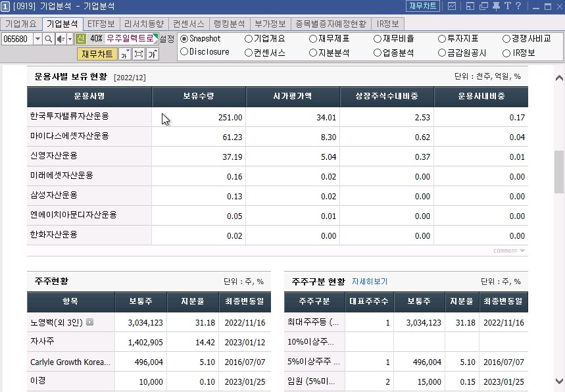565x392 pixels.
Task: Select the IR정보 radio button
Action: click(506, 53)
